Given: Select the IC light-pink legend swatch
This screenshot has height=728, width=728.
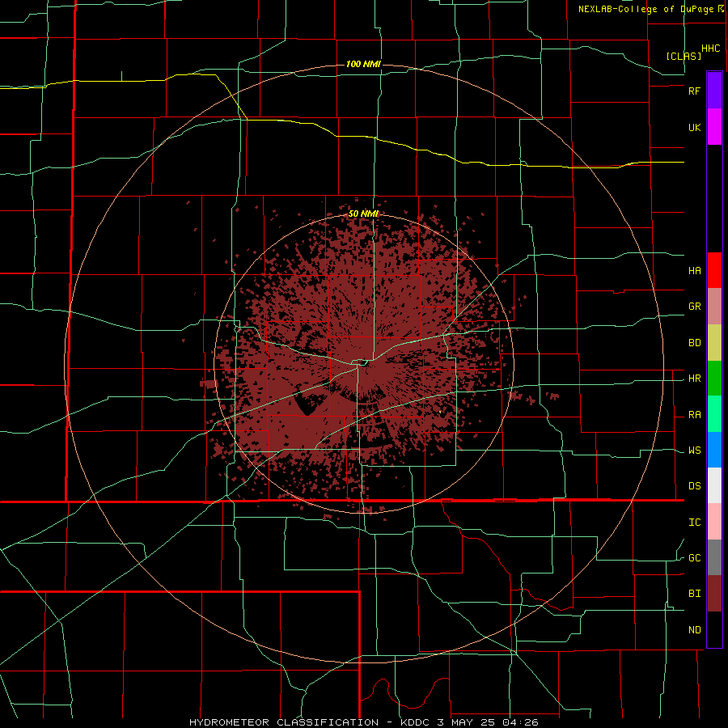Looking at the screenshot, I should (x=714, y=522).
